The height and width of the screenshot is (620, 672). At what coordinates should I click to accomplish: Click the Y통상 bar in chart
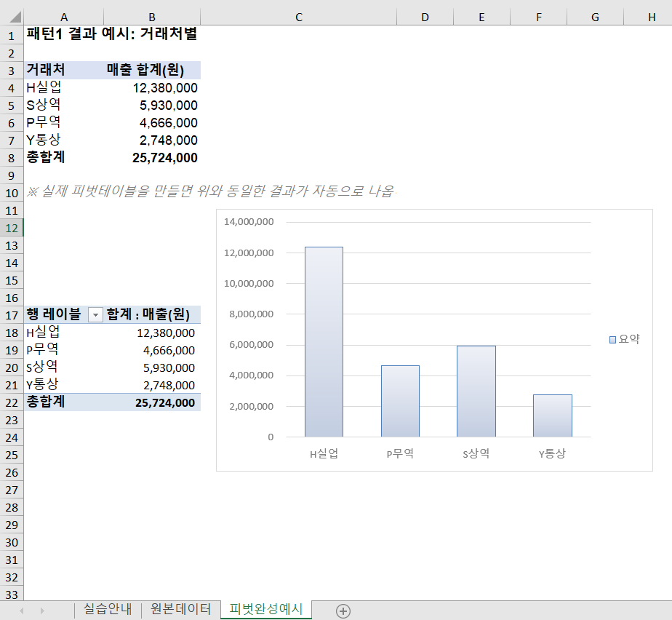coord(553,416)
